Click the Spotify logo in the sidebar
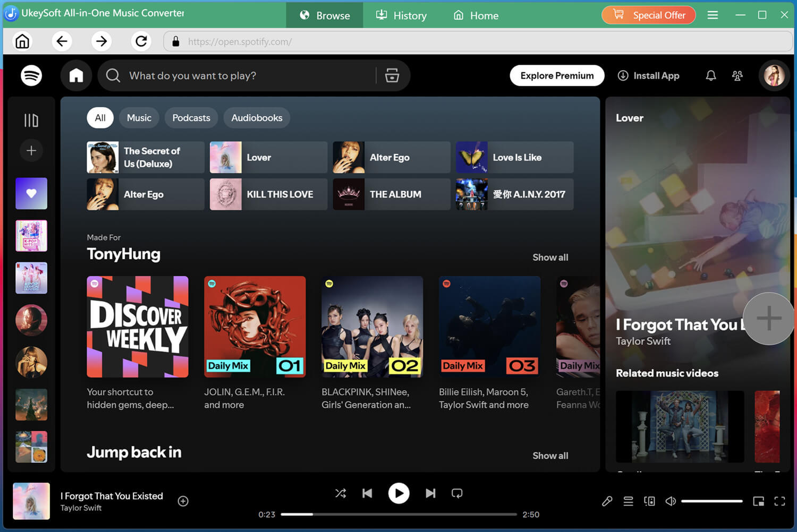This screenshot has width=797, height=532. point(31,75)
